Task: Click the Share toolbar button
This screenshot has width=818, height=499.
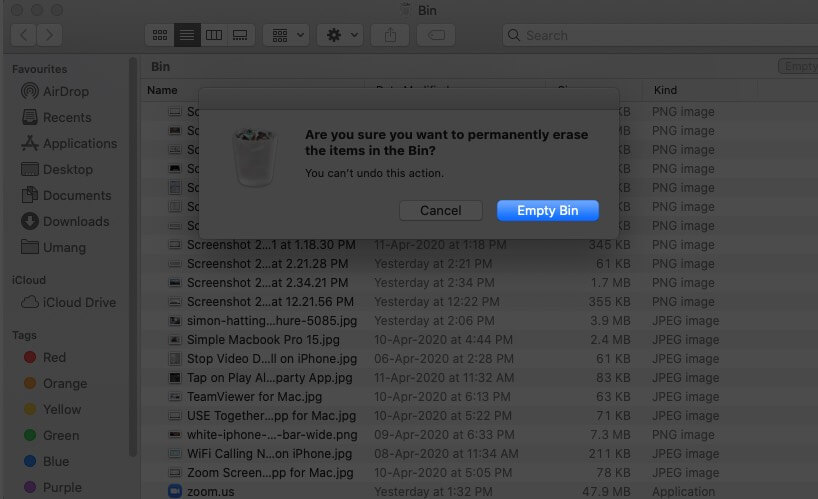Action: point(390,35)
